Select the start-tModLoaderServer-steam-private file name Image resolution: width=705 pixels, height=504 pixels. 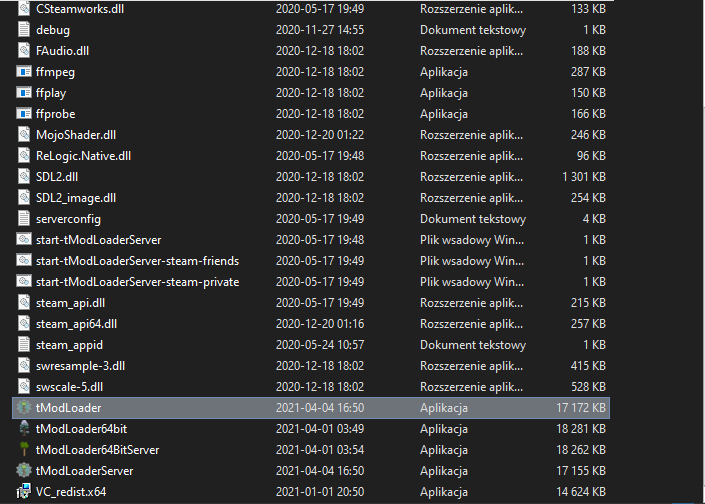tap(137, 282)
